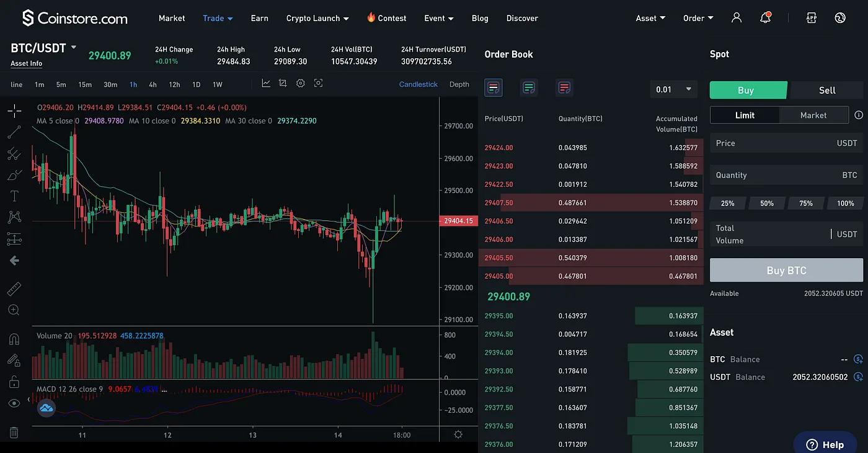Activate the zoom in tool

pyautogui.click(x=14, y=310)
